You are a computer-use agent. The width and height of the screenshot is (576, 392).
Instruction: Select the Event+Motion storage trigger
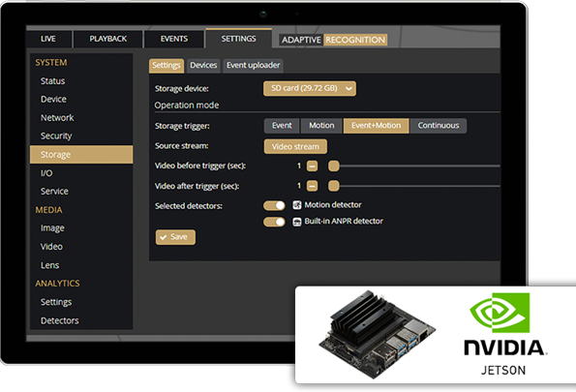376,126
